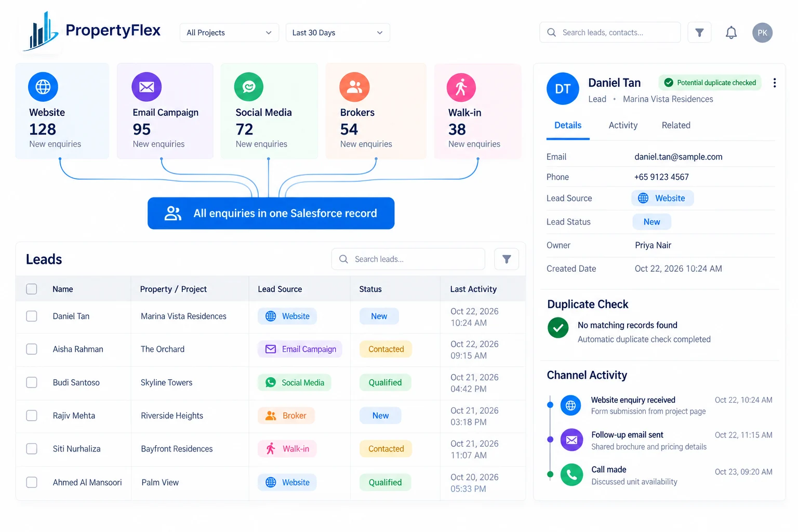This screenshot has height=532, width=798.
Task: Open the notifications bell
Action: 731,33
